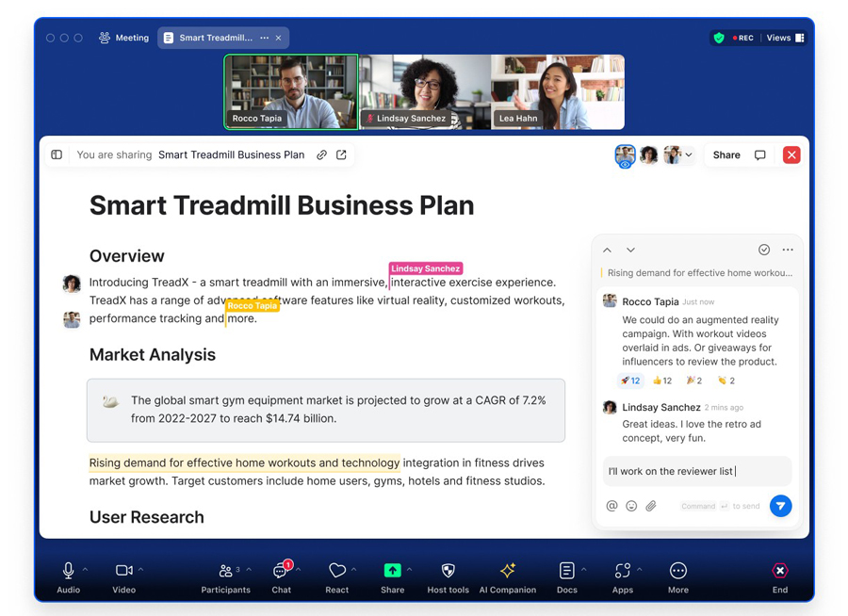Expand the Chat options caret

pos(298,570)
